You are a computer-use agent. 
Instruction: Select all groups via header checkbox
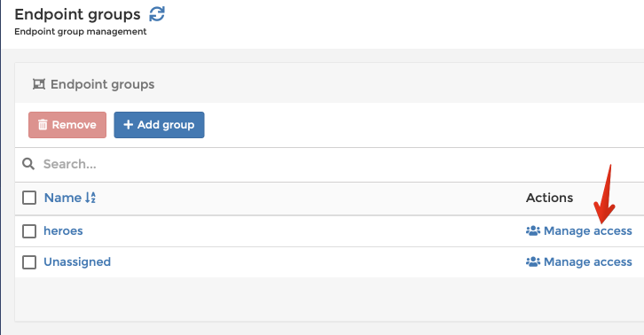[x=29, y=198]
